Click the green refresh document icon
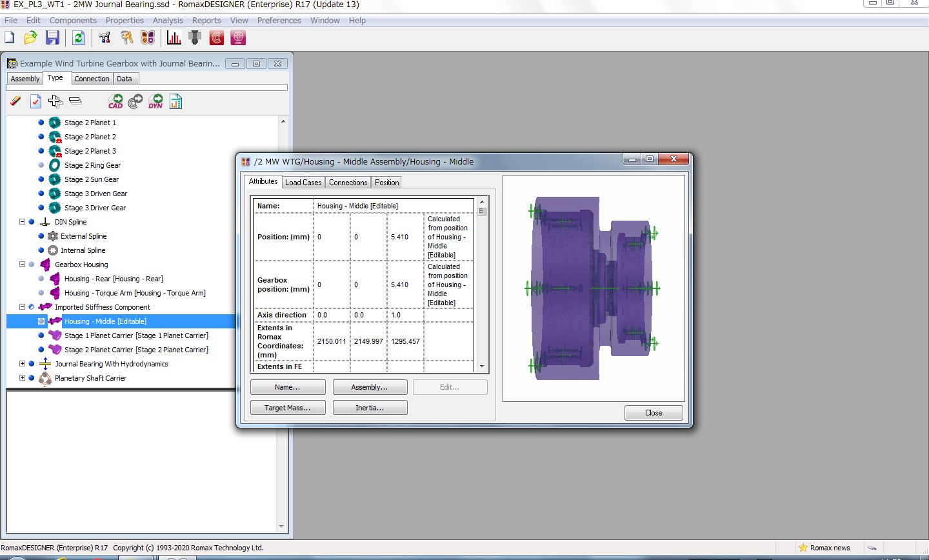929x560 pixels. pyautogui.click(x=78, y=38)
